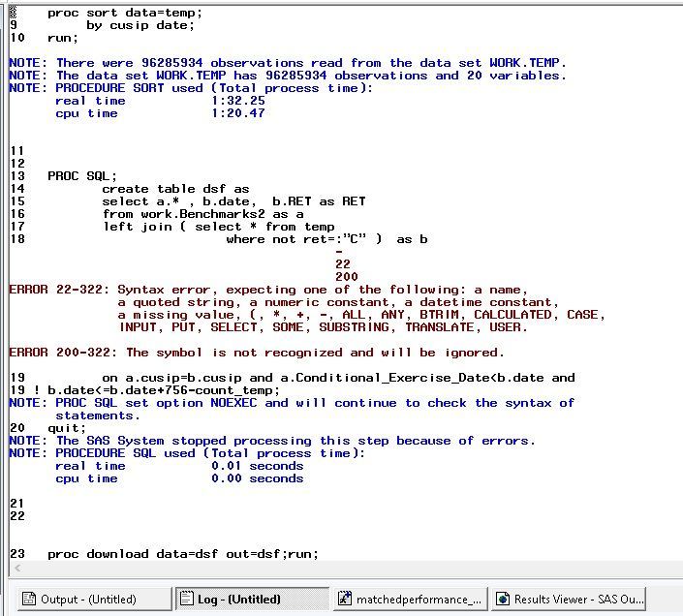The image size is (683, 616).
Task: Click the matchedperformance program editor icon
Action: (345, 599)
